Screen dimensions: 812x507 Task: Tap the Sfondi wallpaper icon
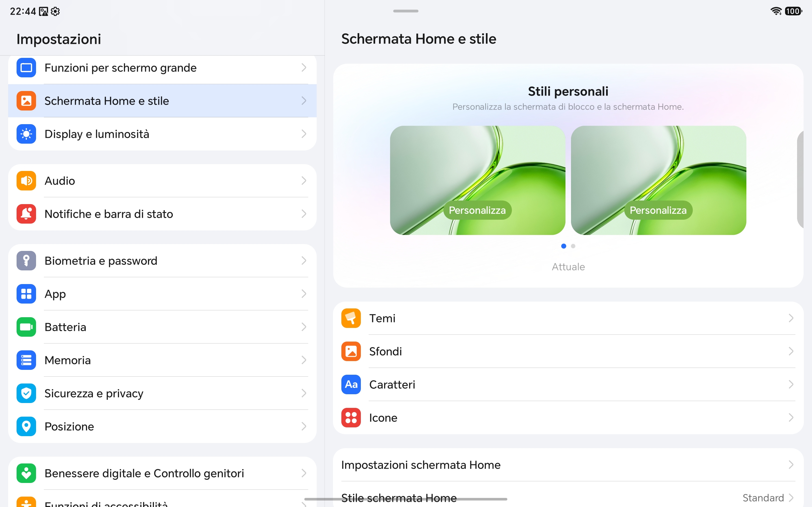point(351,351)
